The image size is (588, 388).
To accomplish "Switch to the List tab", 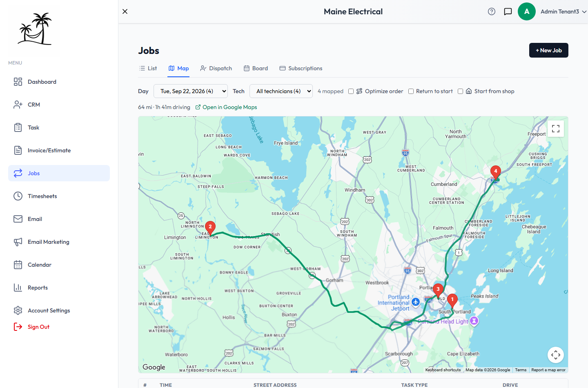I will pyautogui.click(x=148, y=68).
